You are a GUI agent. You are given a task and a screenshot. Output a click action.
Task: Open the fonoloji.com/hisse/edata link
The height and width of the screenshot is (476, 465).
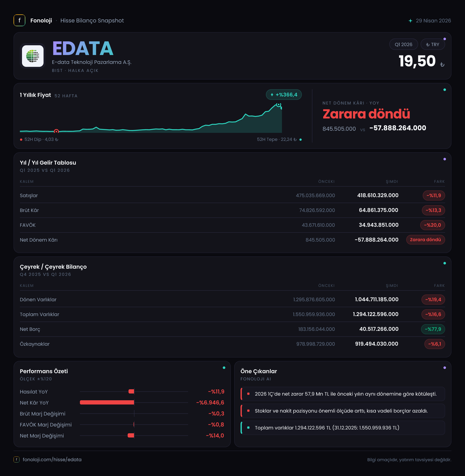tap(52, 459)
